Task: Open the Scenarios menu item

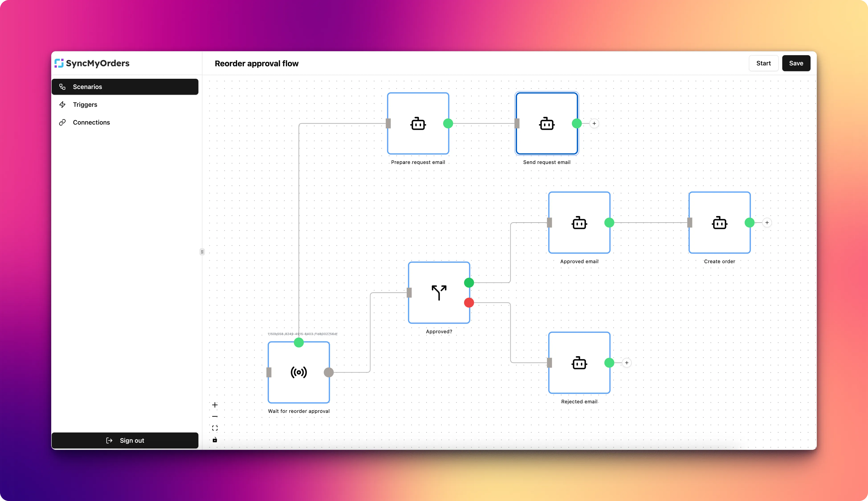Action: [x=125, y=87]
